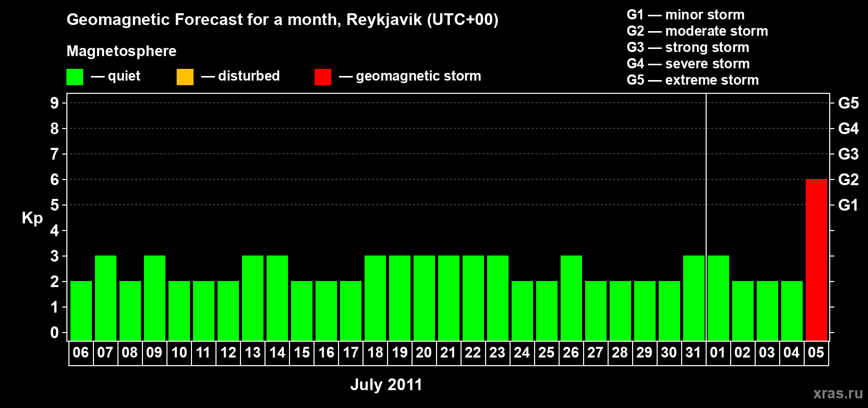Click date label 15 on the axis
Screen dimensions: 868x408
tap(301, 352)
